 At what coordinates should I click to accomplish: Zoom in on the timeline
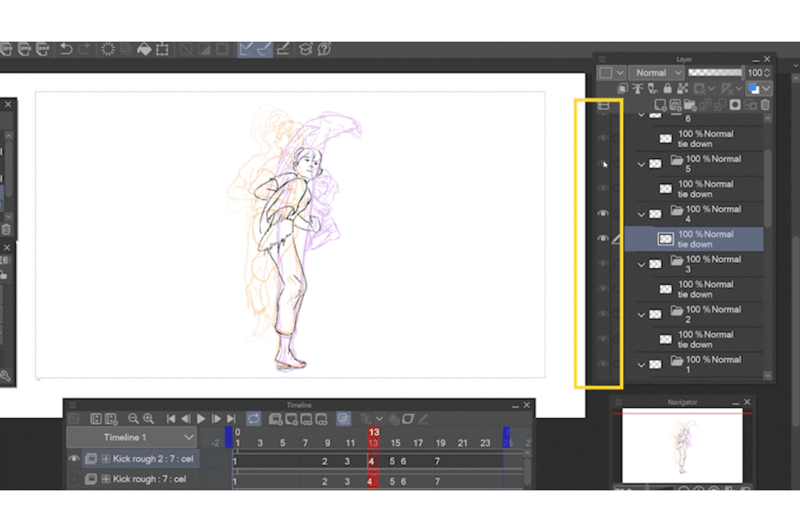[x=148, y=419]
